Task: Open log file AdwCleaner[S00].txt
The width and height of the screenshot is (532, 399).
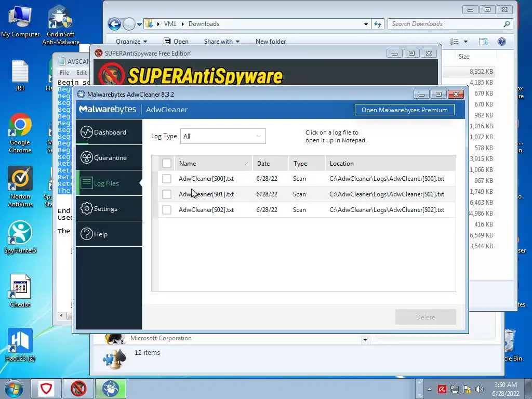Action: pos(206,179)
